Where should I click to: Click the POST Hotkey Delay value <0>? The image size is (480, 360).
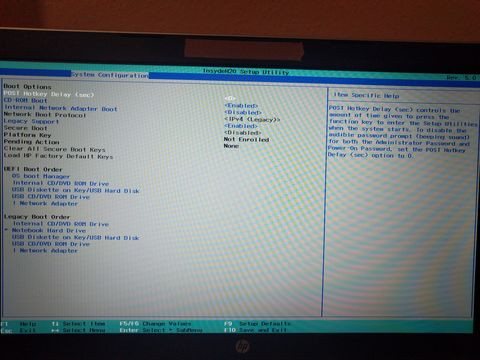pyautogui.click(x=230, y=98)
